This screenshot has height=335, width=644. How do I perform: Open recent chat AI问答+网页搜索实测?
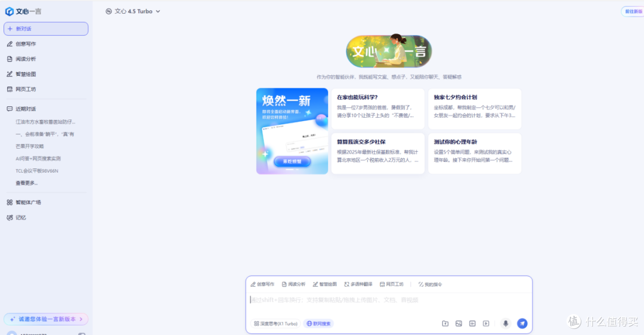(x=38, y=158)
